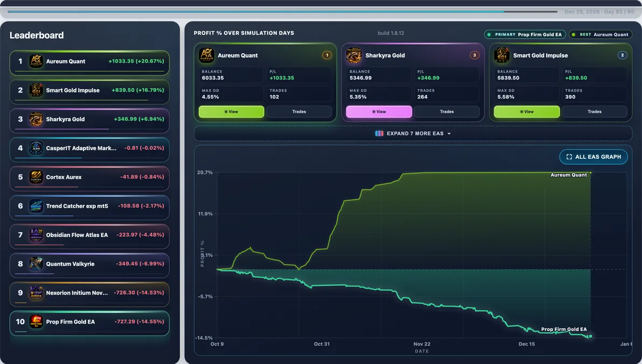Click the colored bars icon beside Expand EAs
The image size is (642, 364).
tap(379, 134)
